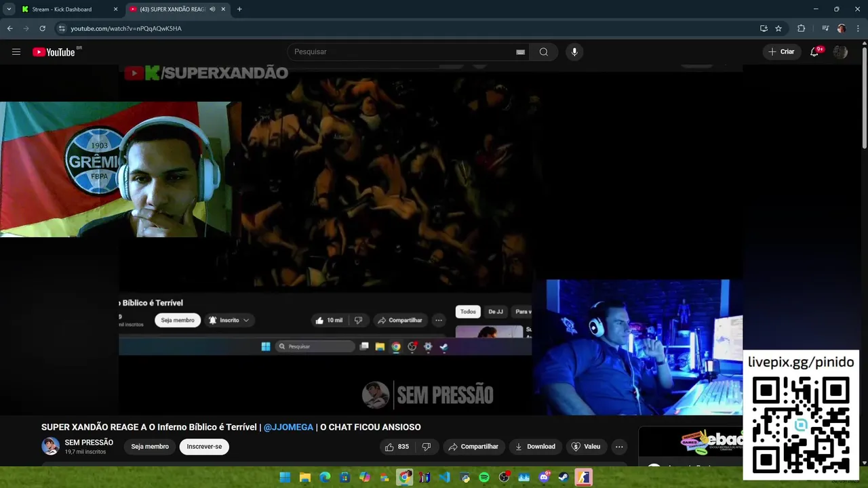The height and width of the screenshot is (488, 868).
Task: Click the Valeu thanks button
Action: click(x=586, y=447)
